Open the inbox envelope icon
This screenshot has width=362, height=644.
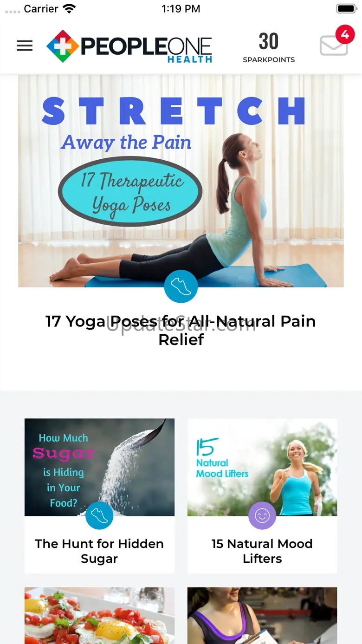(x=334, y=46)
